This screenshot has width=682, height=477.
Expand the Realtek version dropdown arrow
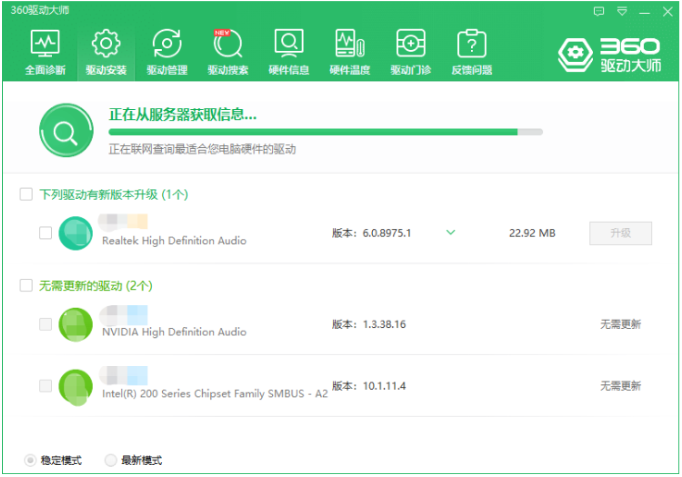click(450, 233)
